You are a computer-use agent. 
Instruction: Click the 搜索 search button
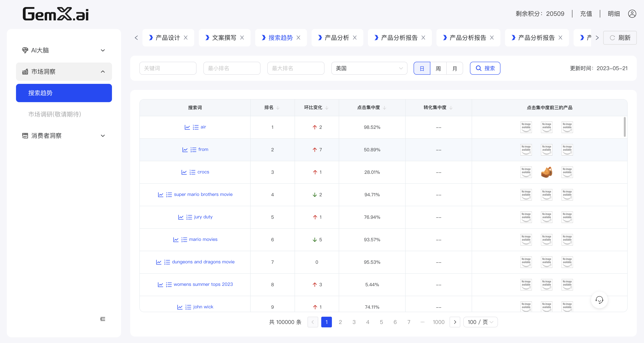(485, 68)
